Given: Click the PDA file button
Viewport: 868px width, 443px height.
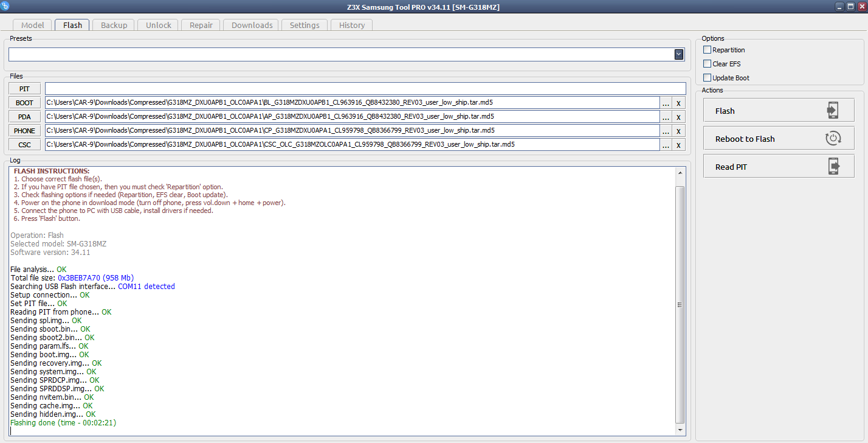Looking at the screenshot, I should pos(25,117).
